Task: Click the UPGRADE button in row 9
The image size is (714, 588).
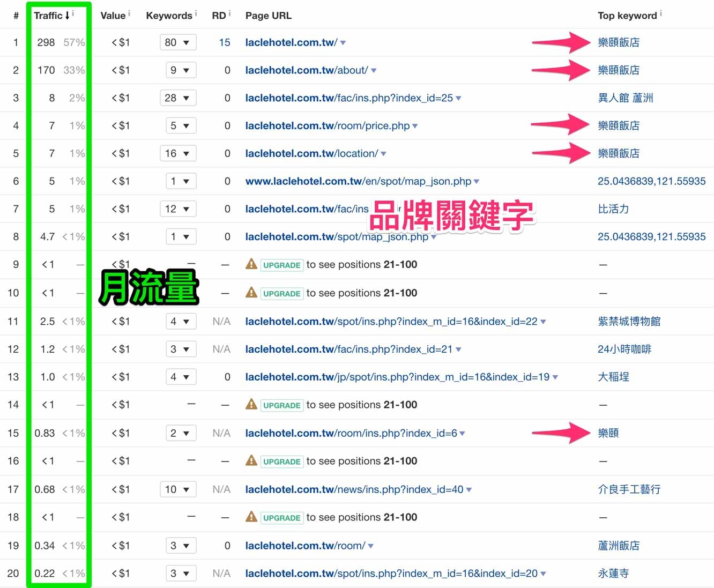Action: pos(281,265)
